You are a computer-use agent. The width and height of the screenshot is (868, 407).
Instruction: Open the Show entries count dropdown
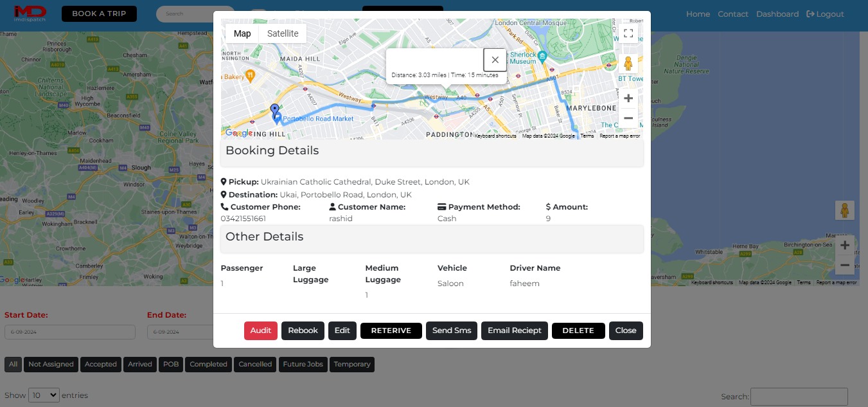tap(44, 395)
